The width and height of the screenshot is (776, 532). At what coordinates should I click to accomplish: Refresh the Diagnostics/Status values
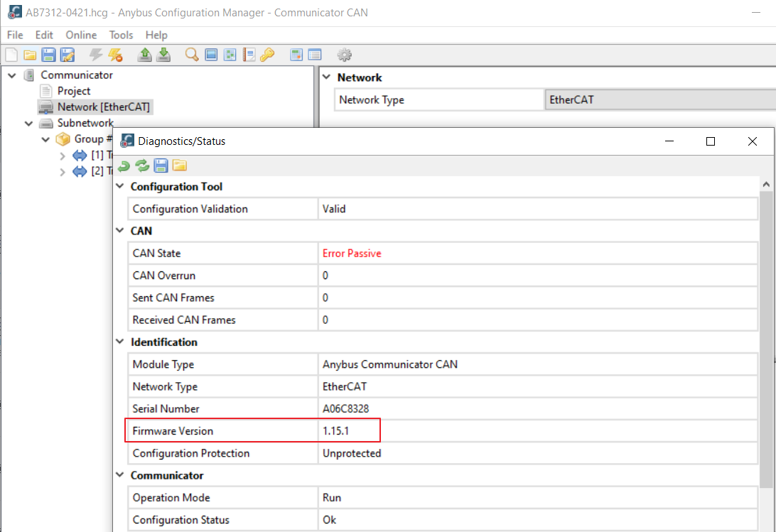pos(141,165)
